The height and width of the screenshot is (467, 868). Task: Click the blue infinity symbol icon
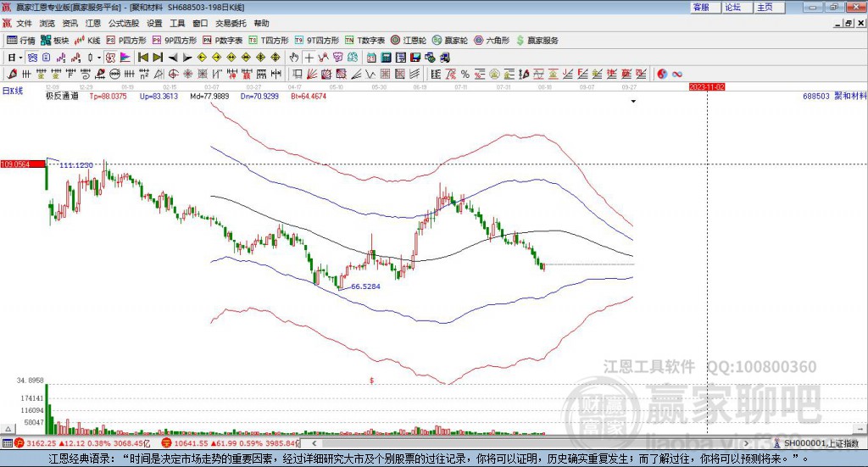click(677, 74)
